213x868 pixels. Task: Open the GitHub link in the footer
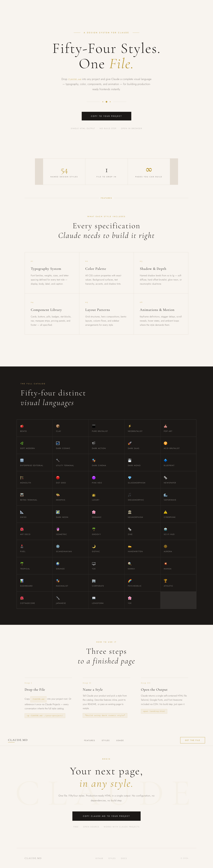99,858
